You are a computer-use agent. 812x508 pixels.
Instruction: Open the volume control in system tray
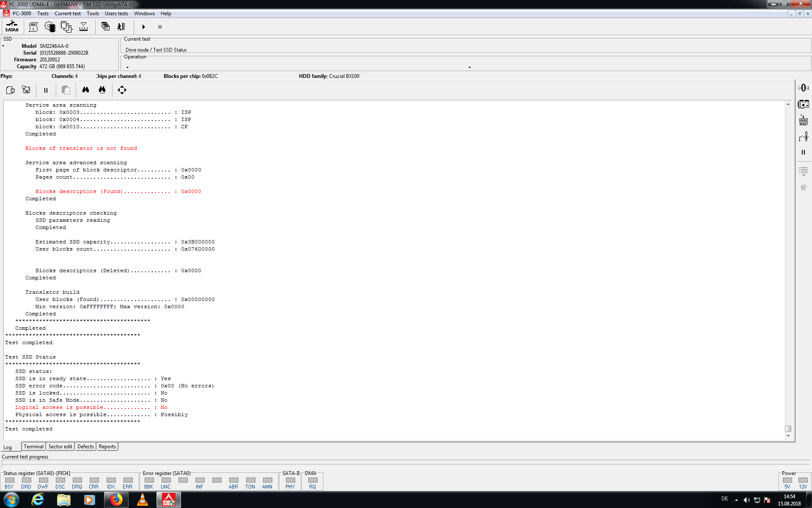point(746,500)
